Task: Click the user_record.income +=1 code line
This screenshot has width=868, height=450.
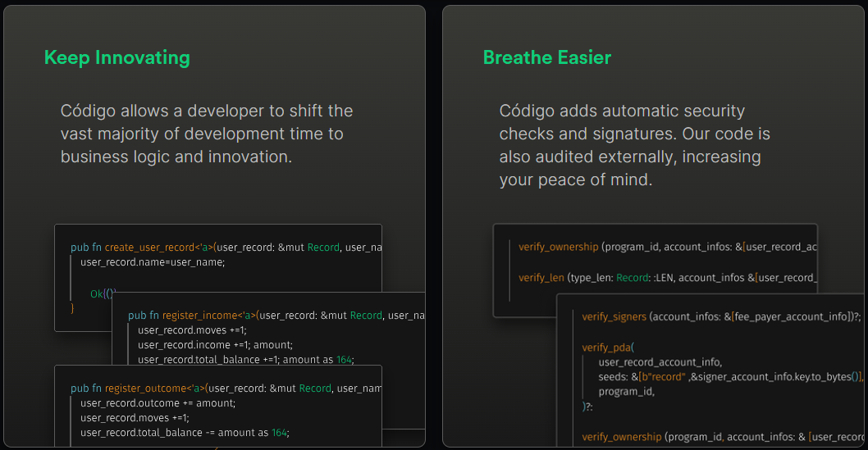Action: pyautogui.click(x=215, y=345)
